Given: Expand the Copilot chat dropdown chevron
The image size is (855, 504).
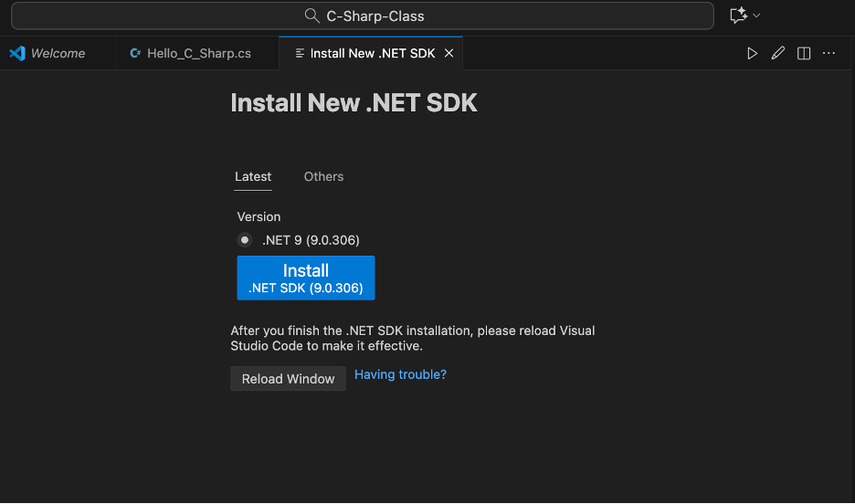Looking at the screenshot, I should pos(756,16).
